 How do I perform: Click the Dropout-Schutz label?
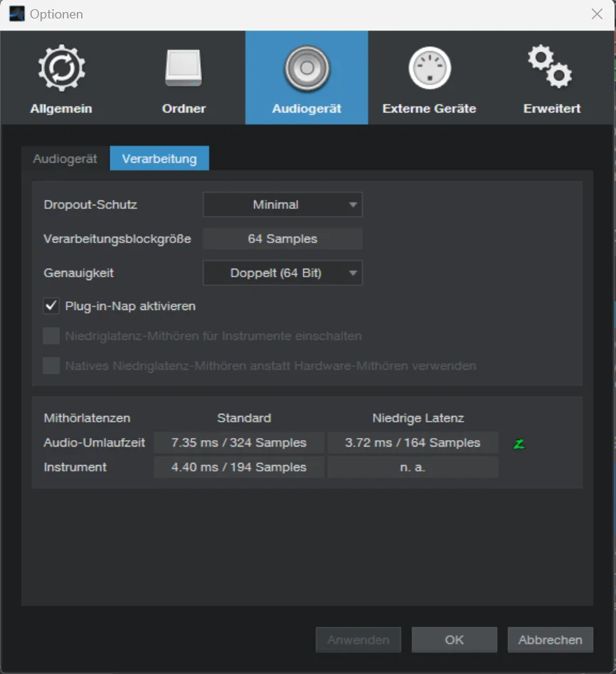click(90, 205)
